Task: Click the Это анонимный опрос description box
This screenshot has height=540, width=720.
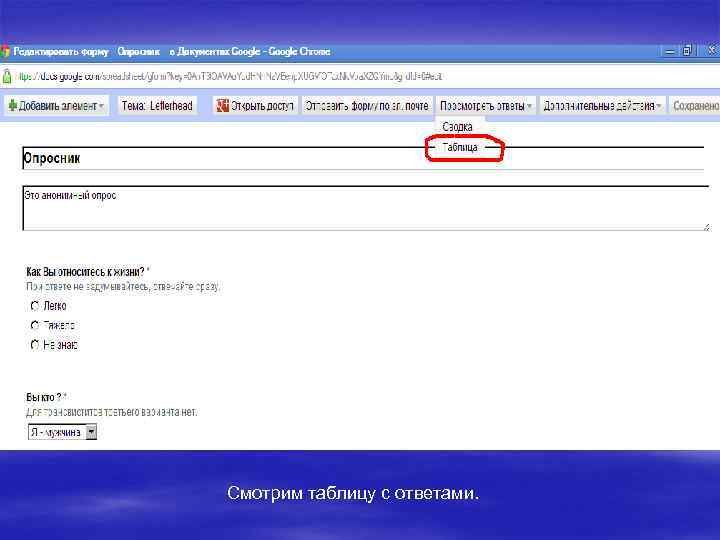Action: (366, 208)
